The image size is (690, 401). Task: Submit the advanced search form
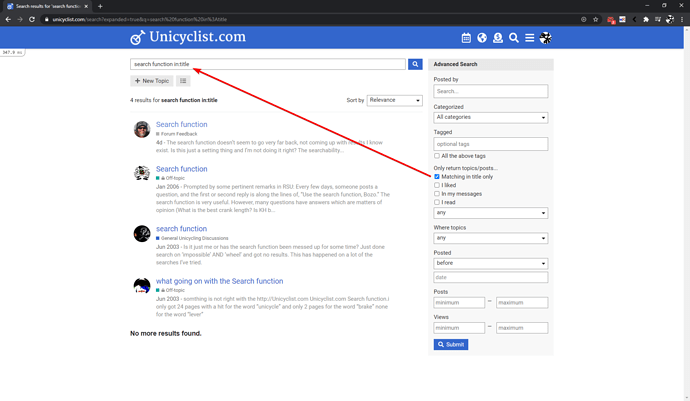tap(451, 345)
